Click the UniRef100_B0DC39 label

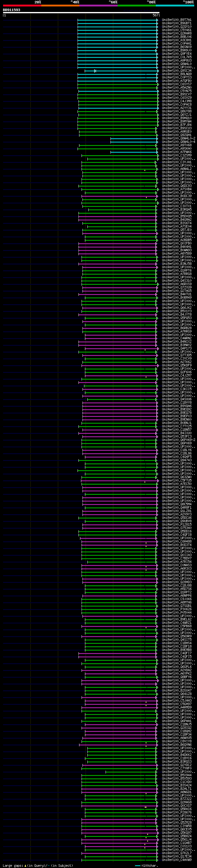(177, 196)
